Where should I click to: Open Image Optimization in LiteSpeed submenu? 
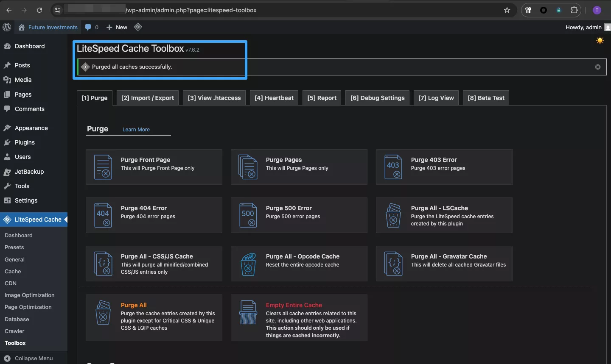click(29, 295)
